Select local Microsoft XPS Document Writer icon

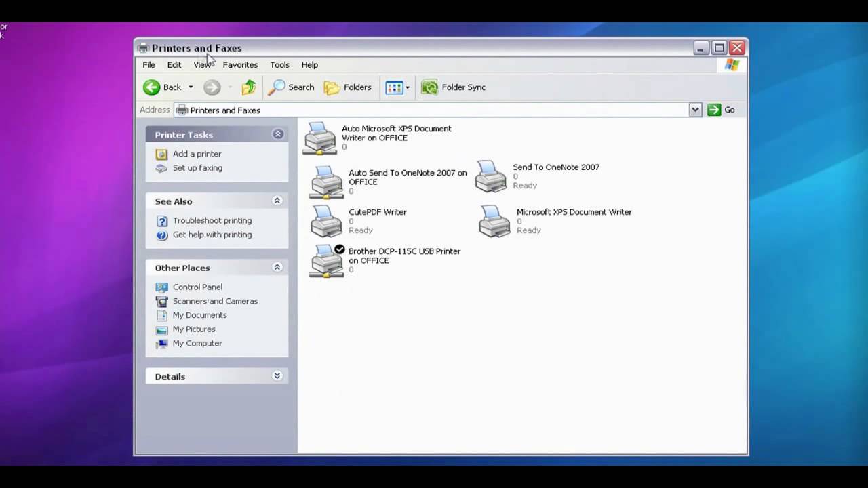coord(494,221)
